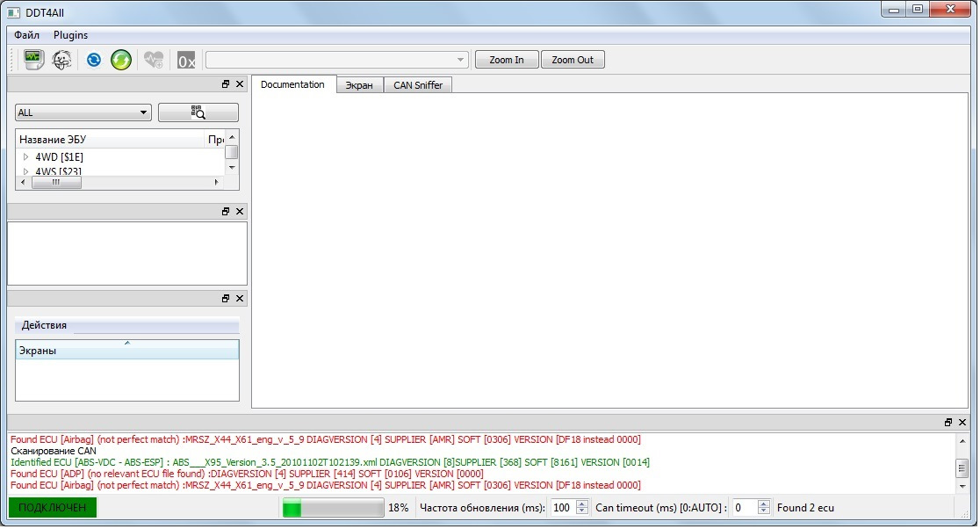980x529 pixels.
Task: Open the 0x hex command tool
Action: pos(186,60)
